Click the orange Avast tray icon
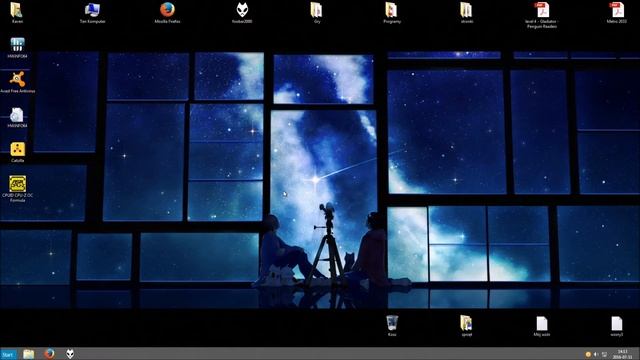 pos(588,354)
